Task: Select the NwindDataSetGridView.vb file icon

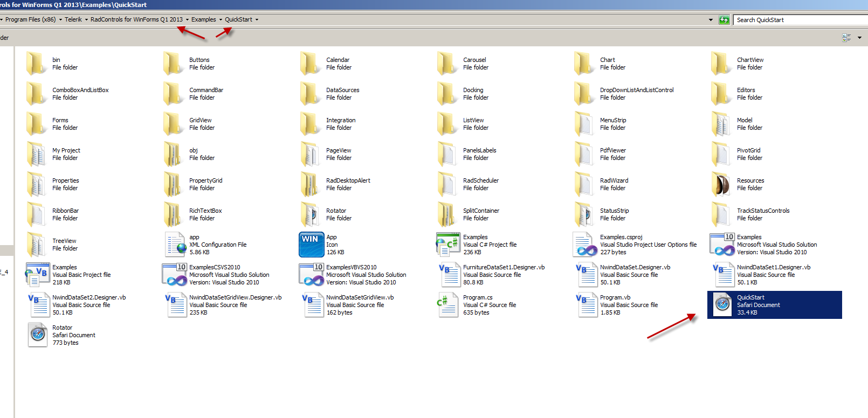Action: click(312, 305)
